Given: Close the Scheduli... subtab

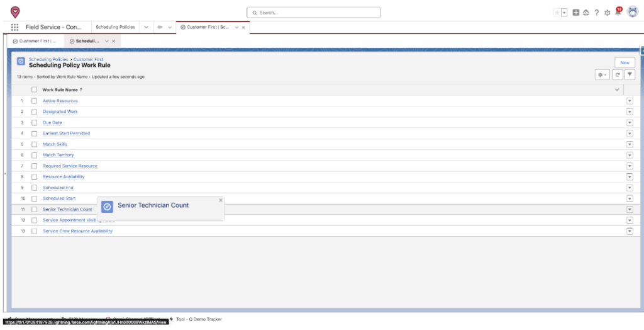Looking at the screenshot, I should pyautogui.click(x=114, y=41).
